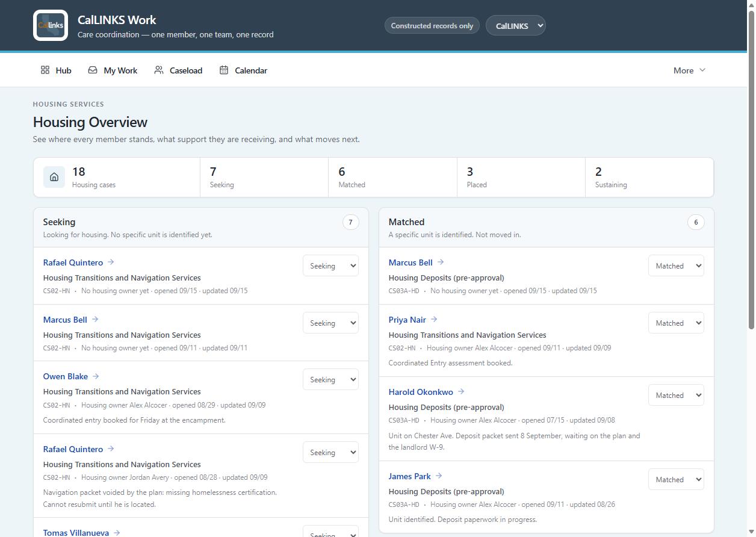
Task: Open the CalLINKS program dropdown in header
Action: point(516,25)
